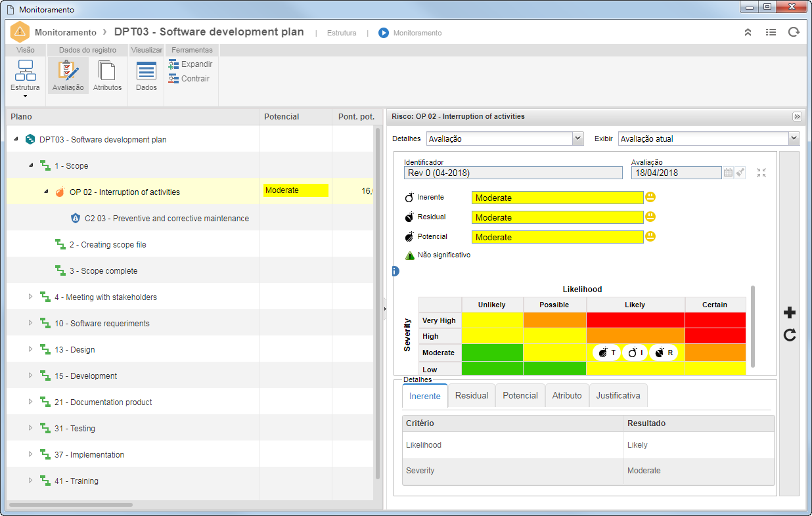The image size is (812, 516).
Task: Click the shield icon of C2 03 row
Action: (75, 218)
